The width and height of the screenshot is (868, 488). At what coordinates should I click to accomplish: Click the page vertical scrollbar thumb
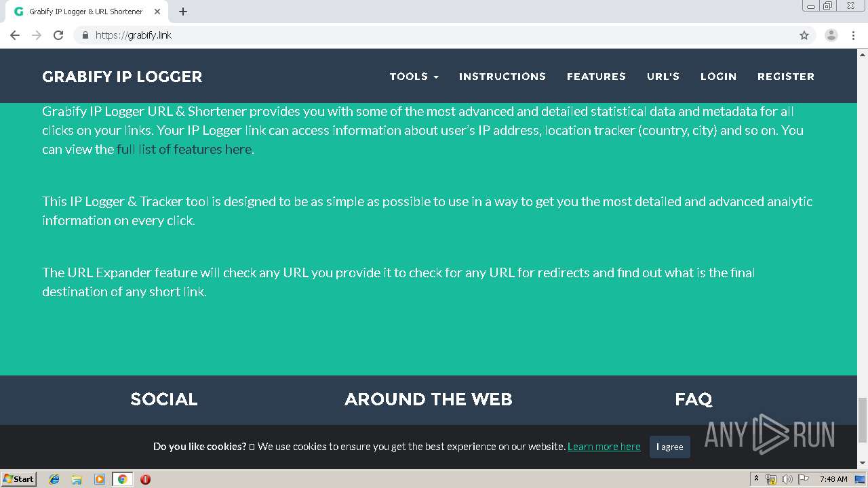[863, 419]
